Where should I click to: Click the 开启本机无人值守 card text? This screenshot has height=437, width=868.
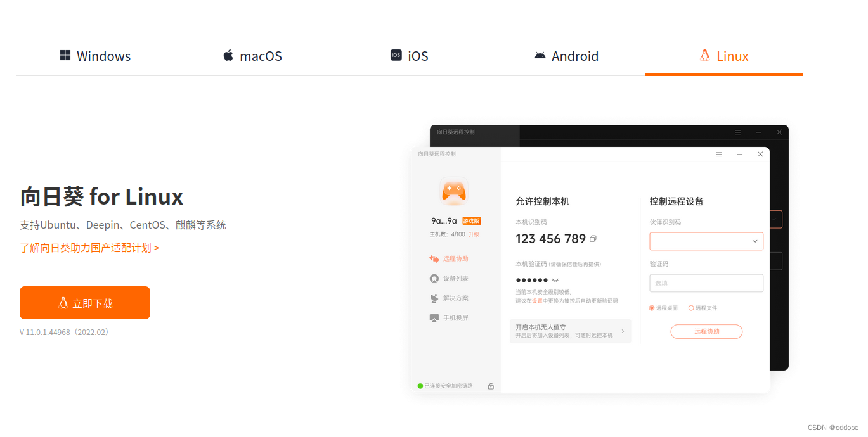coord(564,331)
